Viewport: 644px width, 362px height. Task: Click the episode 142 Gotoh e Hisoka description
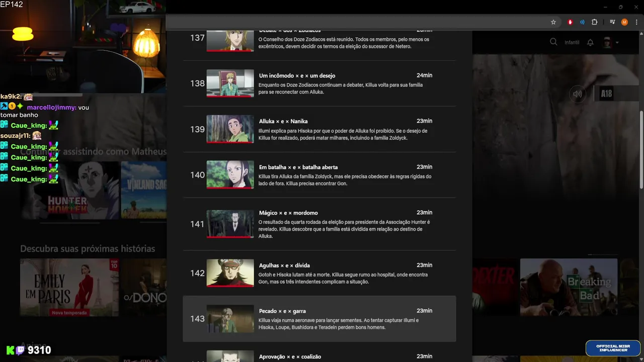(343, 279)
